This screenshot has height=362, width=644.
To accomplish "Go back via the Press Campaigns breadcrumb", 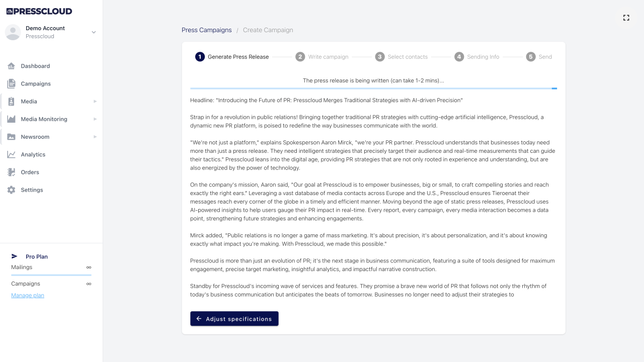I will 206,30.
